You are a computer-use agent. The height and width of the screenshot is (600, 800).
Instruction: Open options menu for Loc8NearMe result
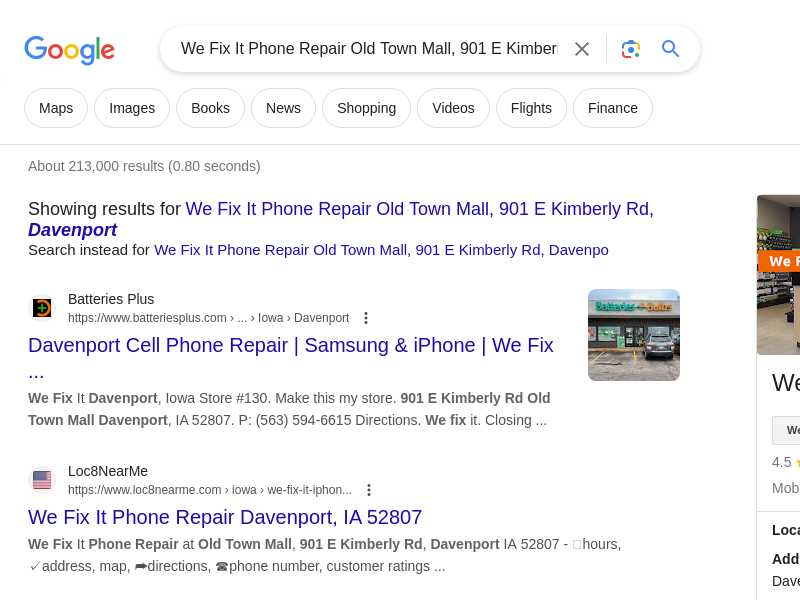[x=369, y=490]
